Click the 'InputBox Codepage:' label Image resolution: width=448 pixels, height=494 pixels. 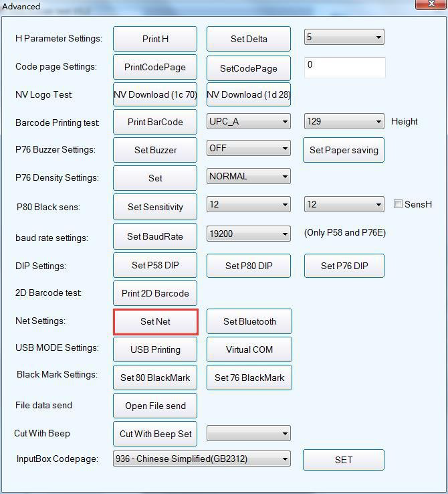coord(58,459)
